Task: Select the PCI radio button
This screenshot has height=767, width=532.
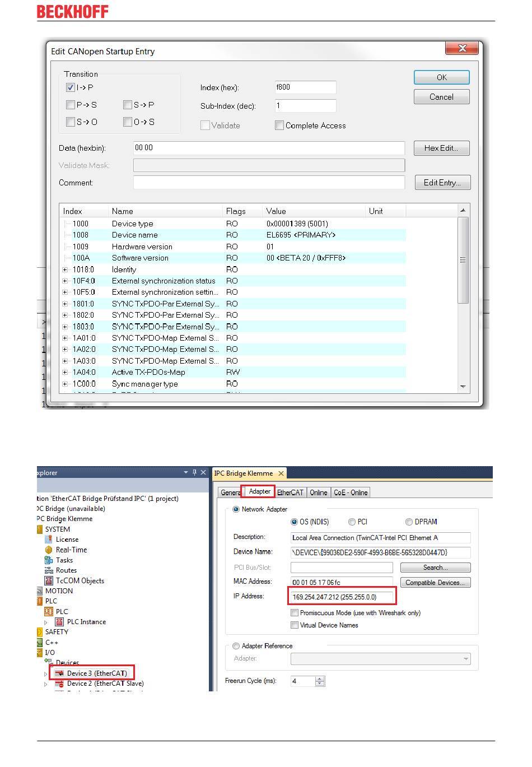Action: click(x=352, y=522)
